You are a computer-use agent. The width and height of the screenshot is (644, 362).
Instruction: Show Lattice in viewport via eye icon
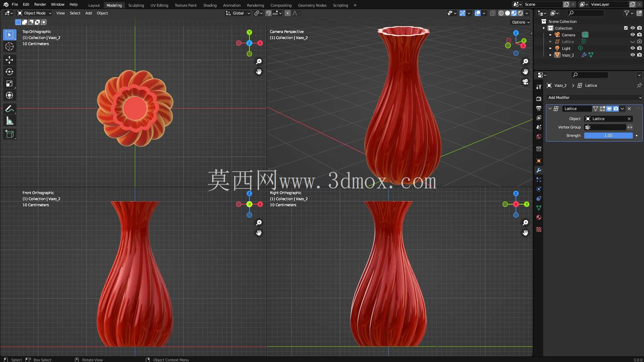pyautogui.click(x=633, y=41)
